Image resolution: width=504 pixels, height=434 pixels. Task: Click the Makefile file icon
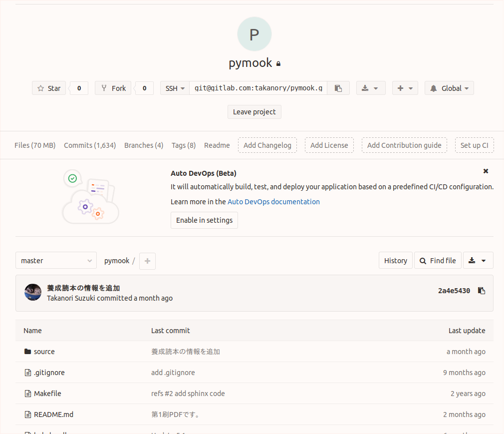coord(28,394)
